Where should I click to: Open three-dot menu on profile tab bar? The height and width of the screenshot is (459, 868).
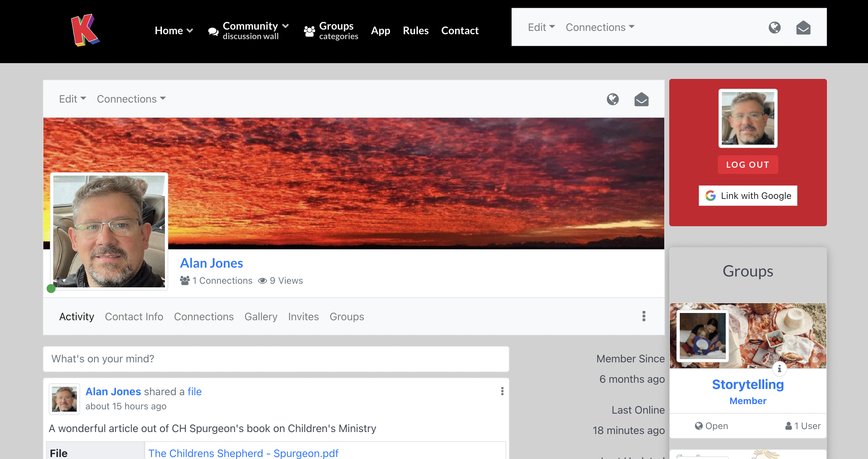click(644, 316)
